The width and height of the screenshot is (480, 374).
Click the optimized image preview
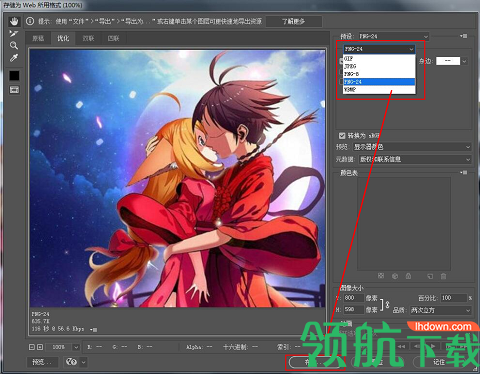click(x=177, y=178)
